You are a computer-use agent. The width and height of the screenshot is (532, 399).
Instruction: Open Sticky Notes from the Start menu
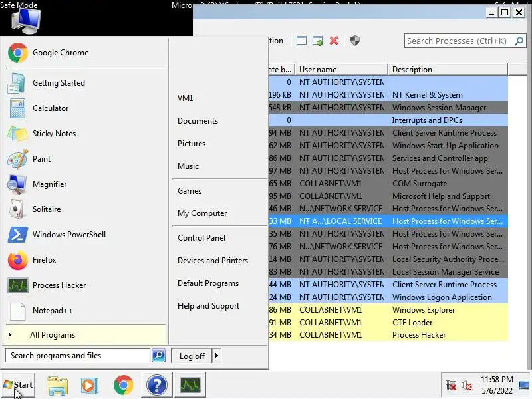coord(86,134)
